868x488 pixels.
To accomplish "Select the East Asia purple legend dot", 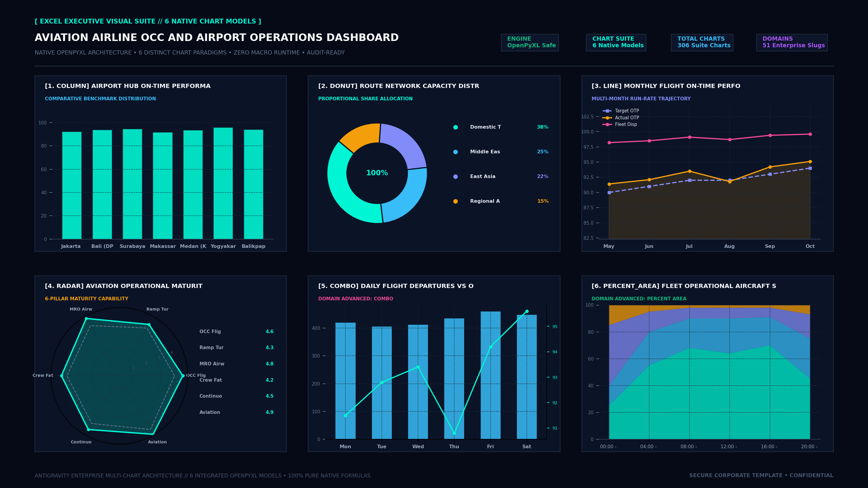I will (456, 177).
